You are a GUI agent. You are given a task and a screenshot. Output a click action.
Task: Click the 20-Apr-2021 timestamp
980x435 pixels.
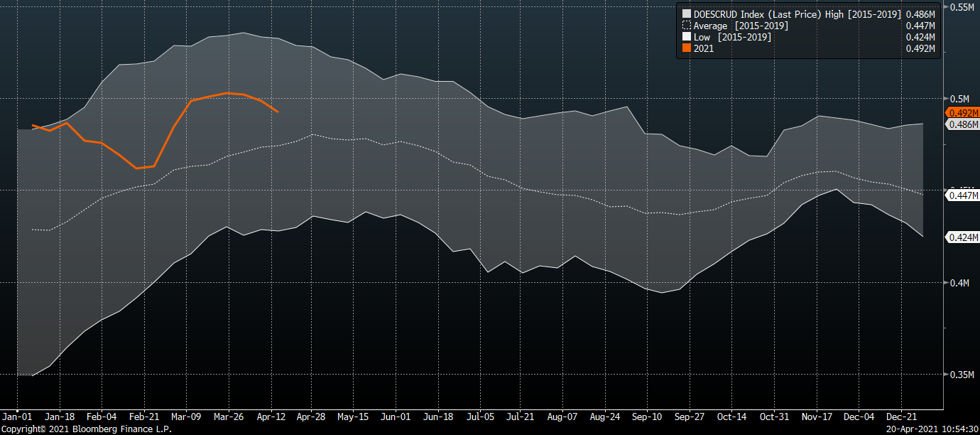[x=930, y=429]
